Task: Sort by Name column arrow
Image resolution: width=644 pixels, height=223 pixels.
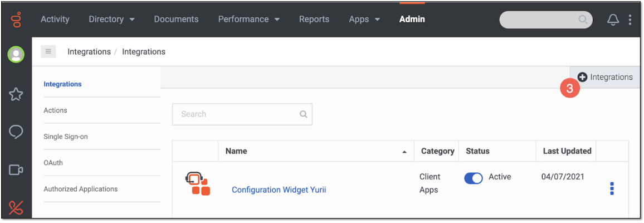Action: coord(404,152)
